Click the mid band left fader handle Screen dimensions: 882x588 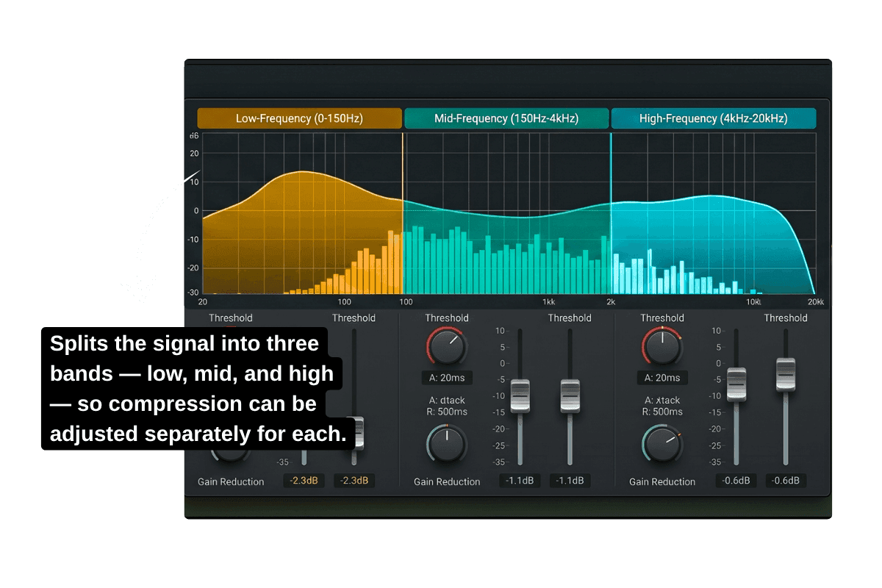(x=520, y=395)
